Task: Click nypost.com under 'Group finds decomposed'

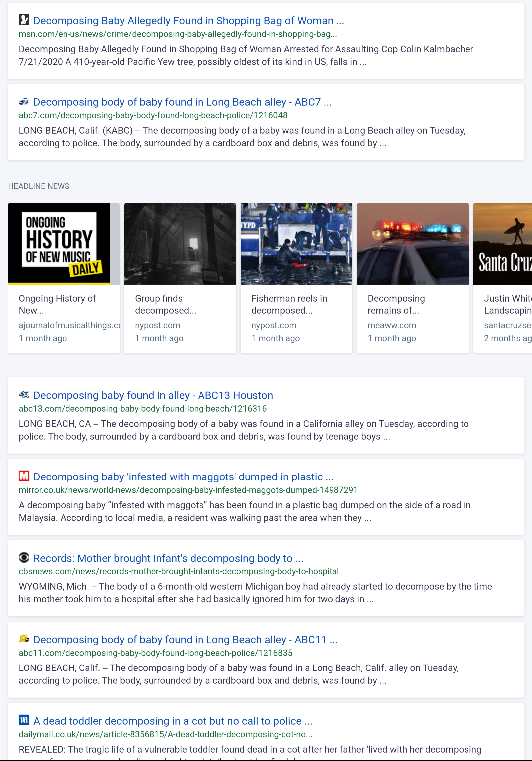Action: coord(158,325)
